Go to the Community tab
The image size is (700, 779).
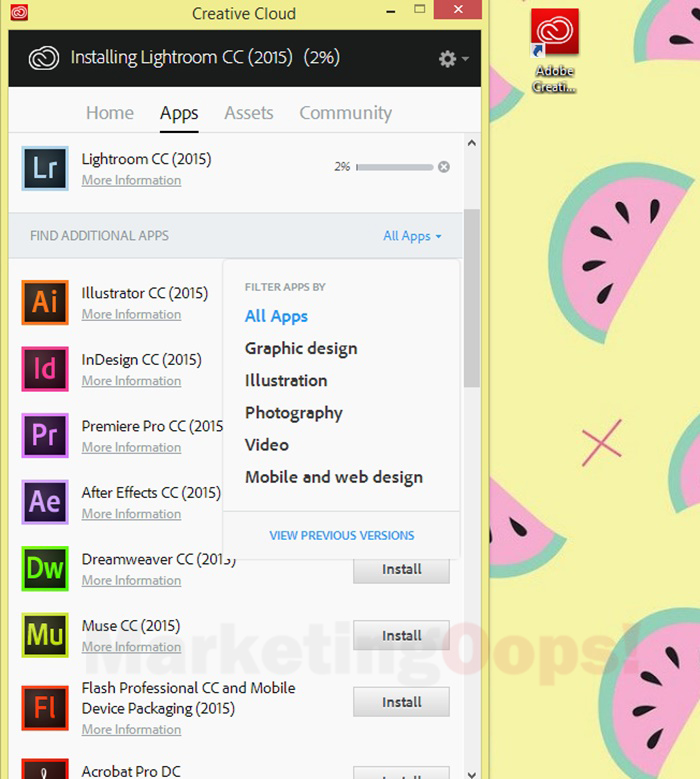[345, 113]
